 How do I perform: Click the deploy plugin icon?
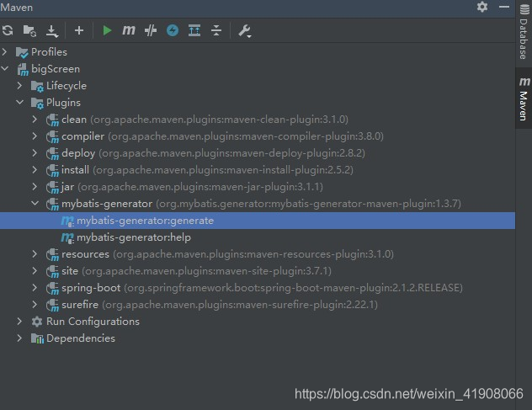(x=52, y=153)
